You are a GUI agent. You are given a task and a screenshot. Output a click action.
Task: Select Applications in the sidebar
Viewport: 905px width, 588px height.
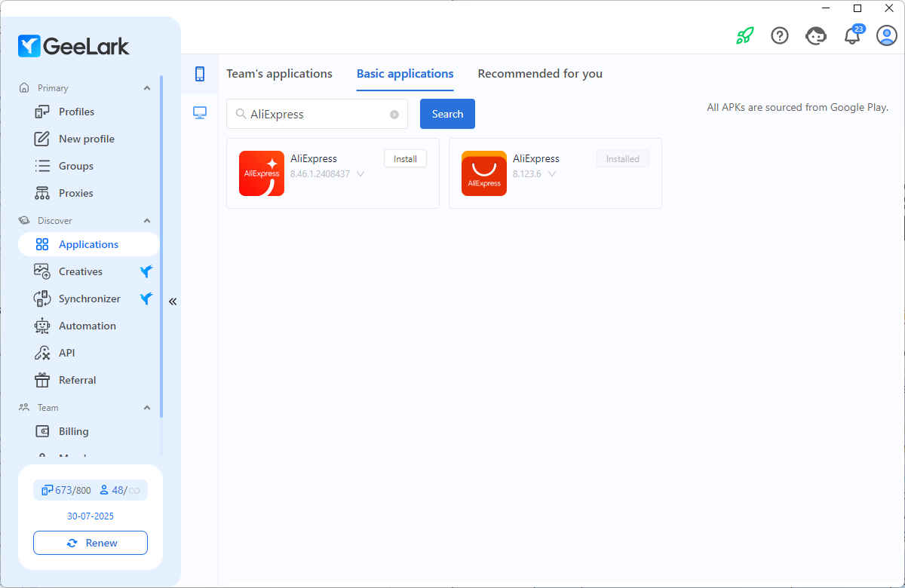pyautogui.click(x=89, y=244)
